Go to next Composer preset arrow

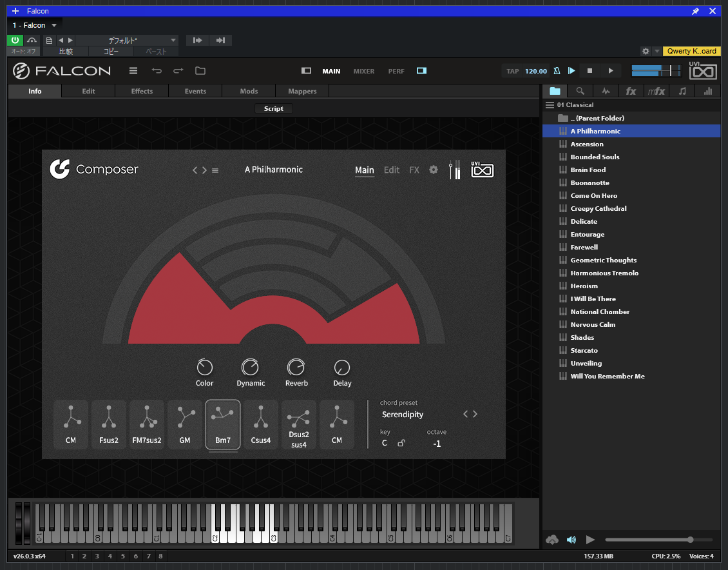[204, 170]
